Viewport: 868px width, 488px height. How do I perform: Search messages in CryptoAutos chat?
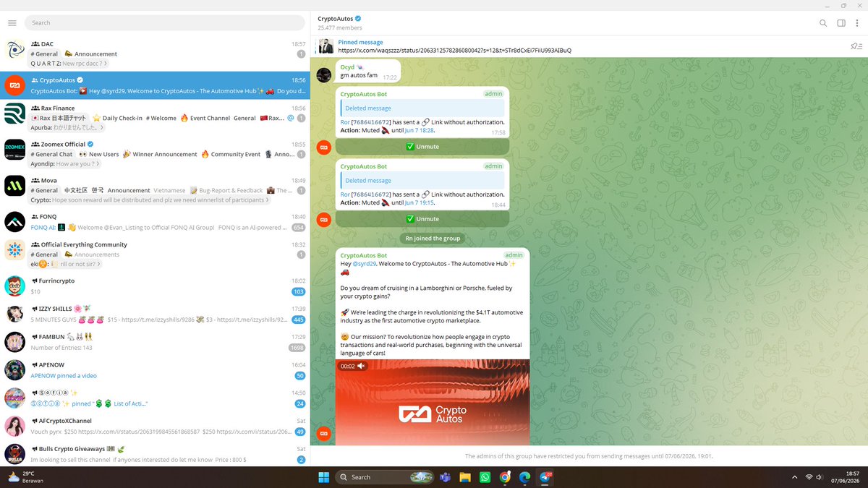(x=823, y=23)
